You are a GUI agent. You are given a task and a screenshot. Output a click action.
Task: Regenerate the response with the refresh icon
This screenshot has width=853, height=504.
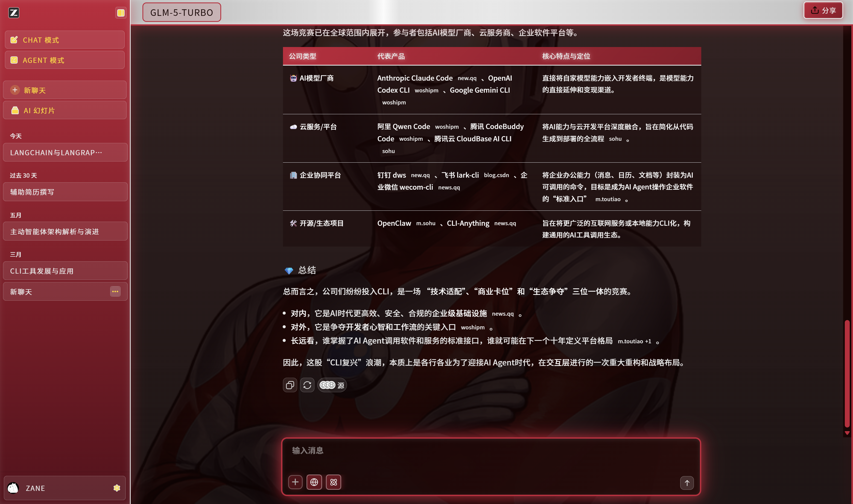307,385
